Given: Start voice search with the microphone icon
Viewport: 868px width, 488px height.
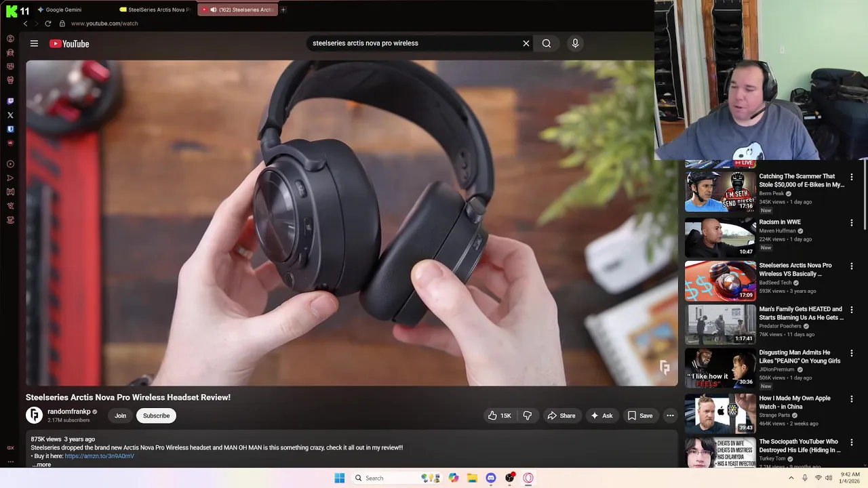Looking at the screenshot, I should click(x=575, y=43).
